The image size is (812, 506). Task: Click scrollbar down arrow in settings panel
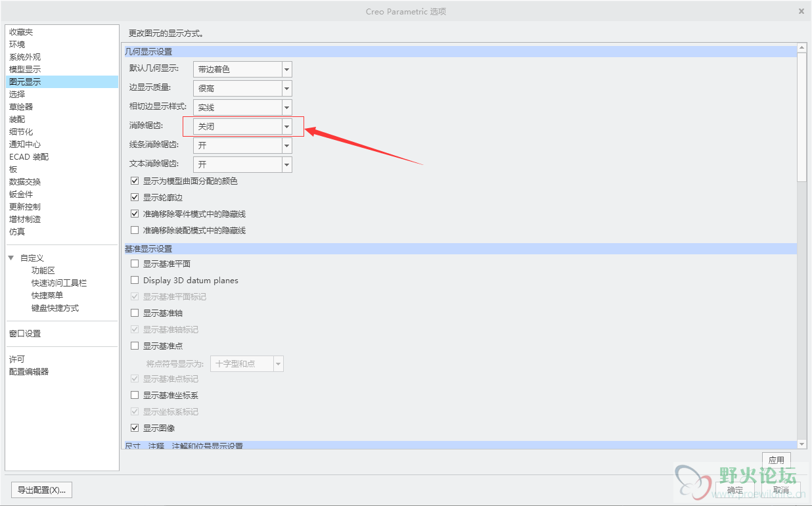[x=801, y=445]
